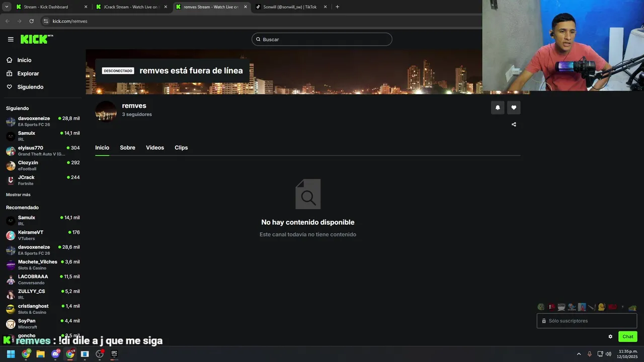Switch to JCrack Stream browser tab
This screenshot has width=644, height=362.
pyautogui.click(x=132, y=7)
